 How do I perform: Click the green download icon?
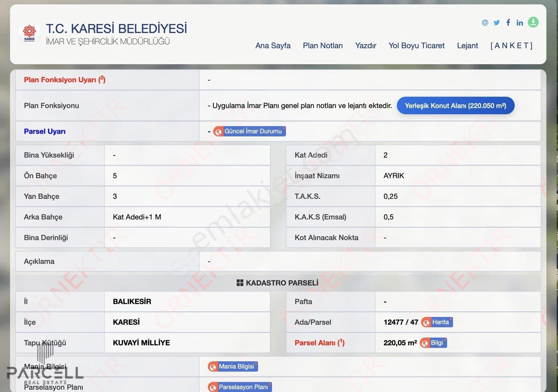(x=533, y=22)
